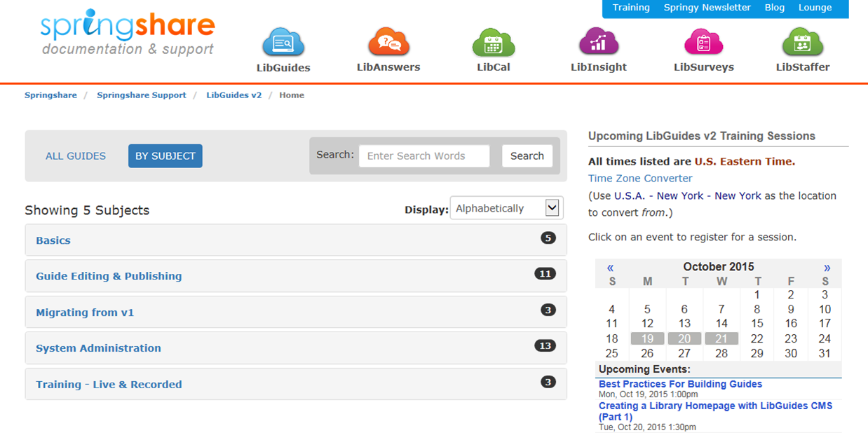This screenshot has height=433, width=868.
Task: Click the LibAnswers product label
Action: [x=388, y=67]
